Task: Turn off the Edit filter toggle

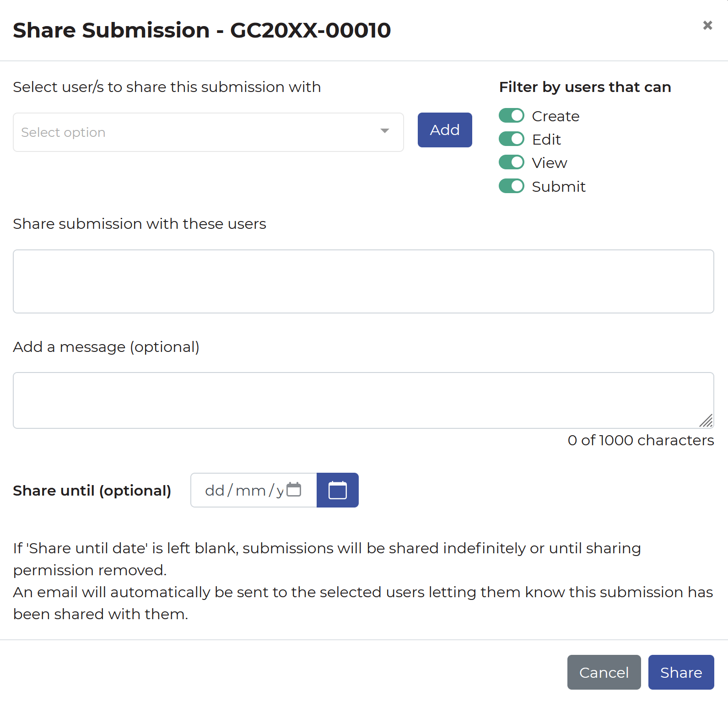Action: (511, 139)
